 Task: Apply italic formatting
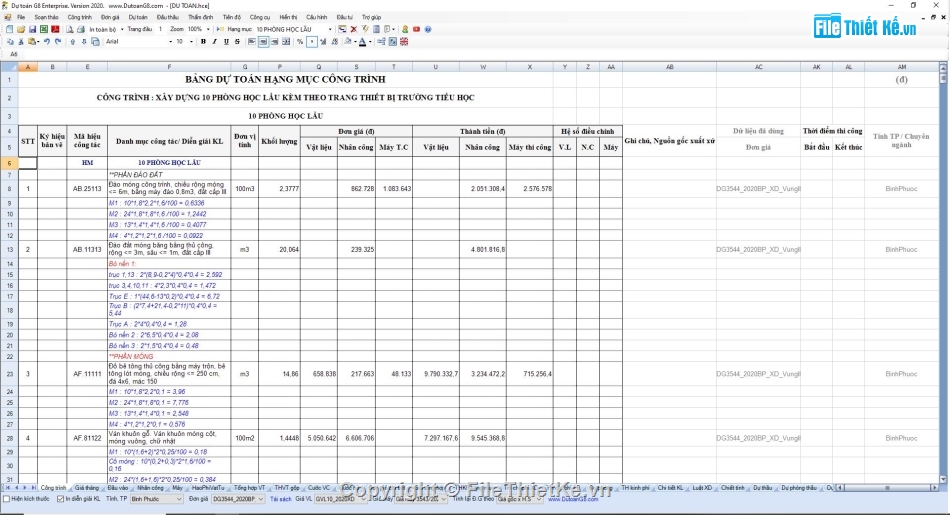(x=214, y=42)
